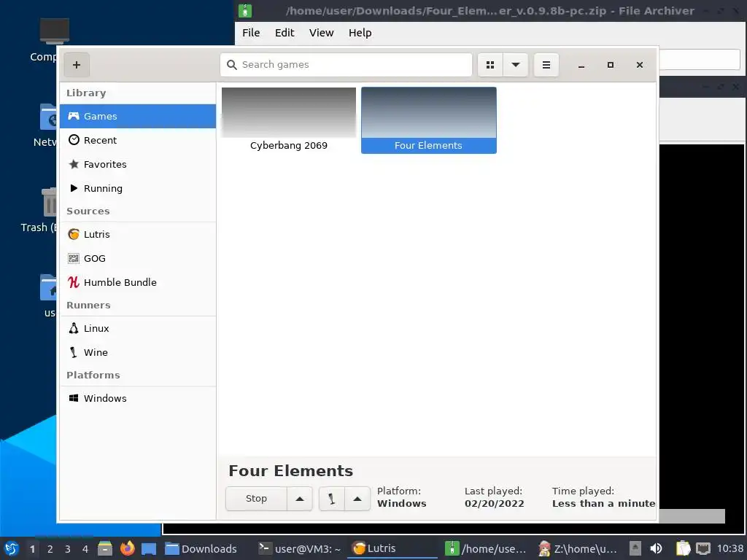Switch to workspace 2 in the taskbar

[x=50, y=549]
